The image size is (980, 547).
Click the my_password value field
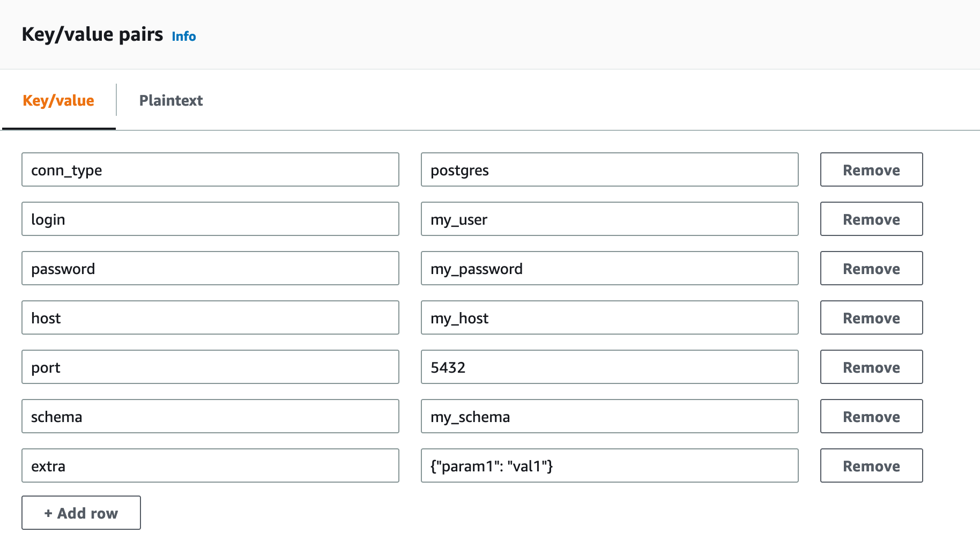[609, 268]
